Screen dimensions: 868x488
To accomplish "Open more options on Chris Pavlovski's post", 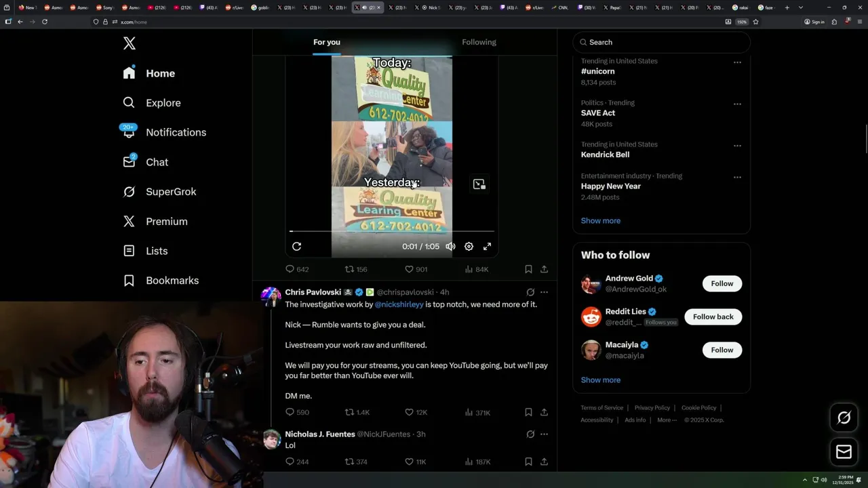I will (x=544, y=292).
